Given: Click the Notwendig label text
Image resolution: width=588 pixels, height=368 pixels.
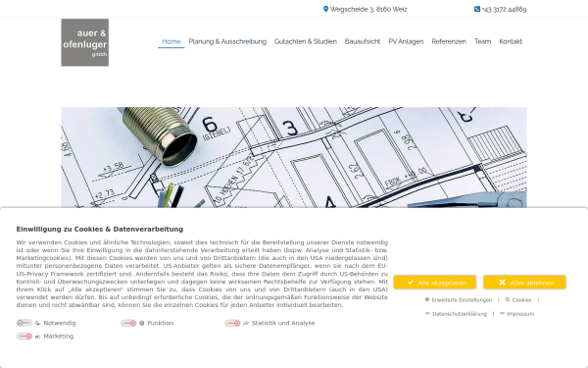Looking at the screenshot, I should point(60,323).
